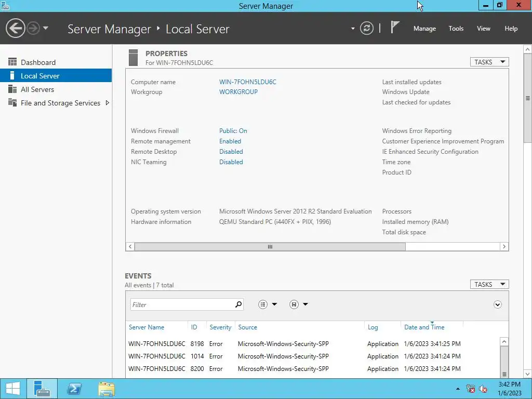Open the Notifications flag

pyautogui.click(x=395, y=27)
